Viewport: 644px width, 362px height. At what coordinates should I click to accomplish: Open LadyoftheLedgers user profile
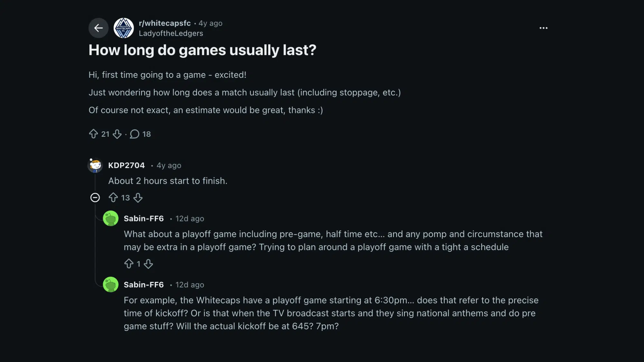pos(171,33)
